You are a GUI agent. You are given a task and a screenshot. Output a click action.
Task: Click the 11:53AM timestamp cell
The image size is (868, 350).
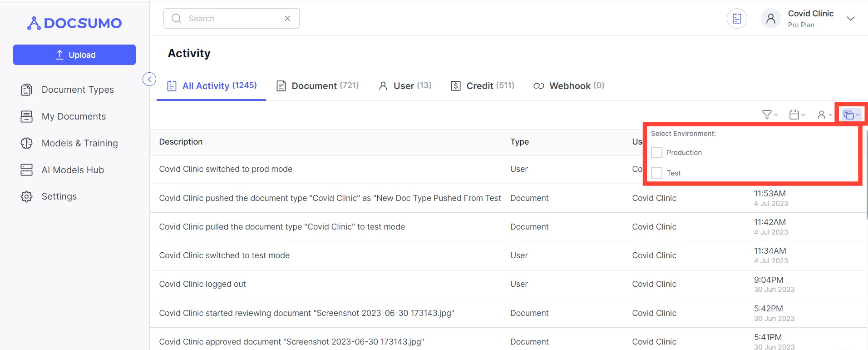pyautogui.click(x=771, y=198)
